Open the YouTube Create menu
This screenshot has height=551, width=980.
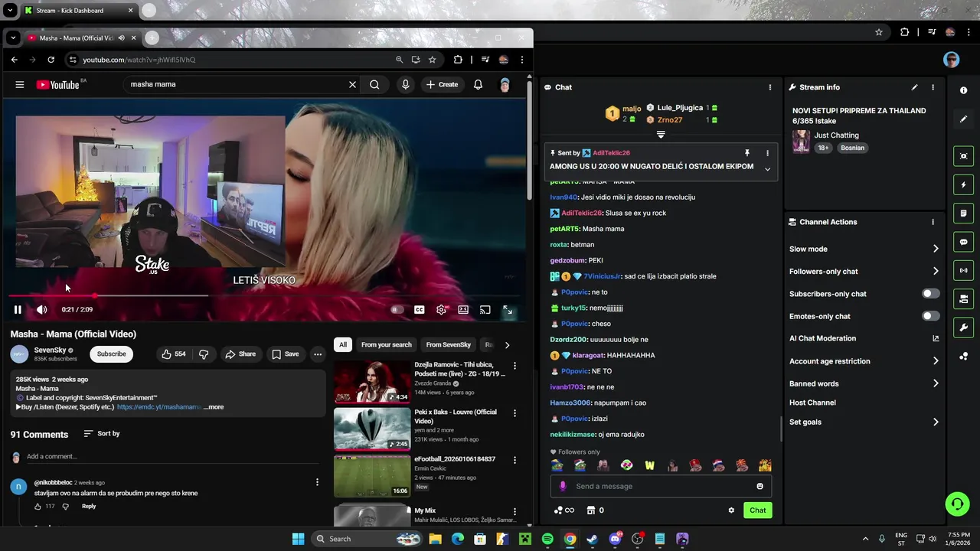tap(442, 85)
